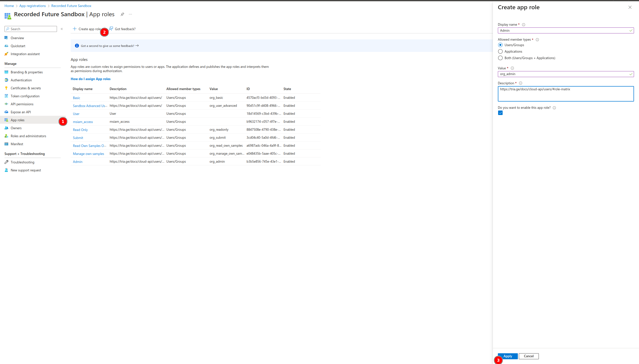Collapse the sidebar with double chevron
Image resolution: width=639 pixels, height=364 pixels.
tap(62, 29)
